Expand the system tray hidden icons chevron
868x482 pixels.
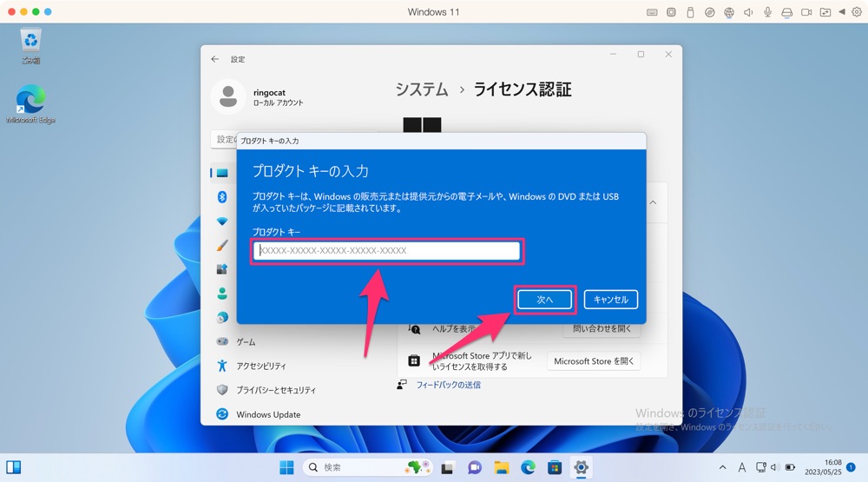(722, 467)
